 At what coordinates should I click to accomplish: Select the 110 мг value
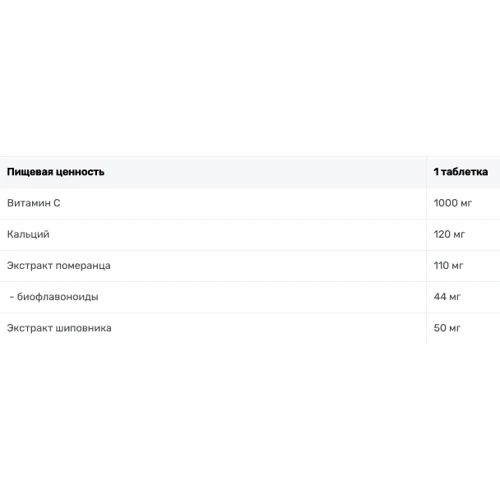coord(448,266)
